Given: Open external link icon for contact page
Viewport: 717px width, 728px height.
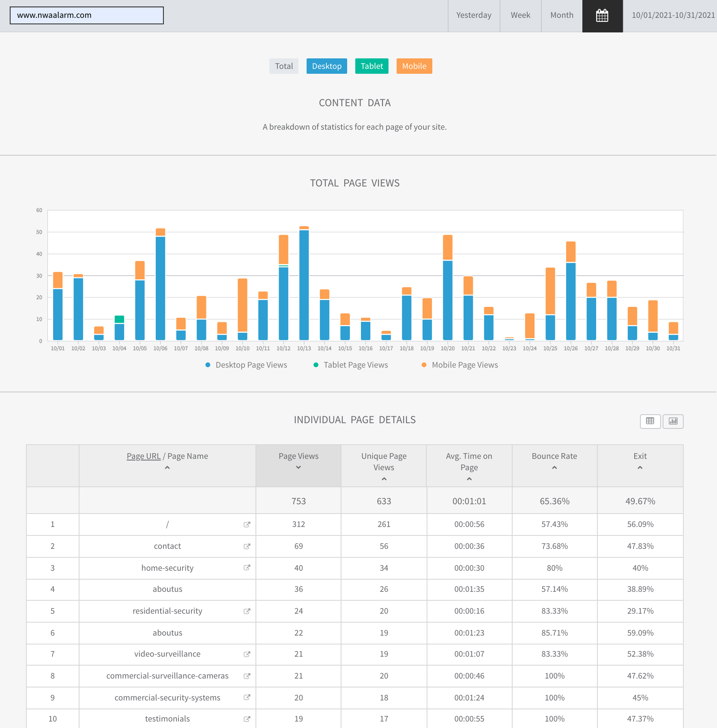Looking at the screenshot, I should click(x=247, y=546).
